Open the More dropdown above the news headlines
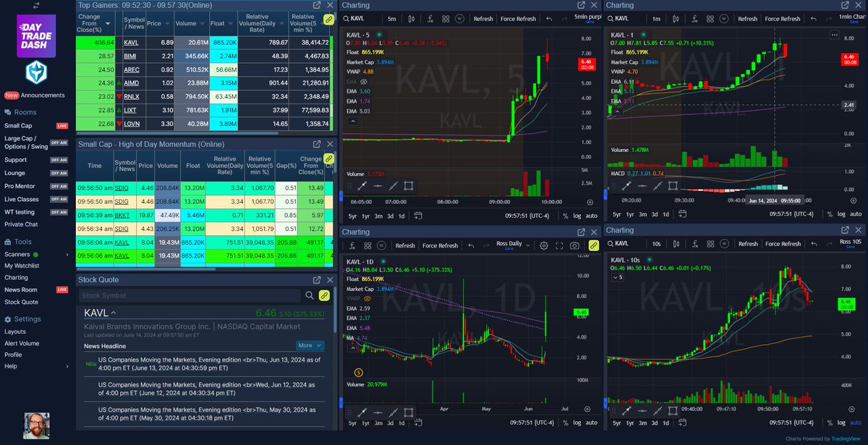This screenshot has height=445, width=868. pos(310,345)
